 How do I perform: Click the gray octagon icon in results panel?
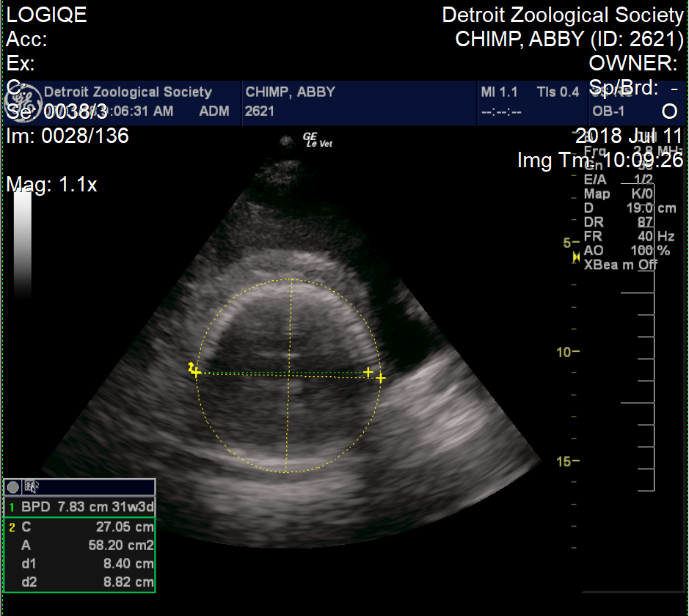[x=12, y=487]
